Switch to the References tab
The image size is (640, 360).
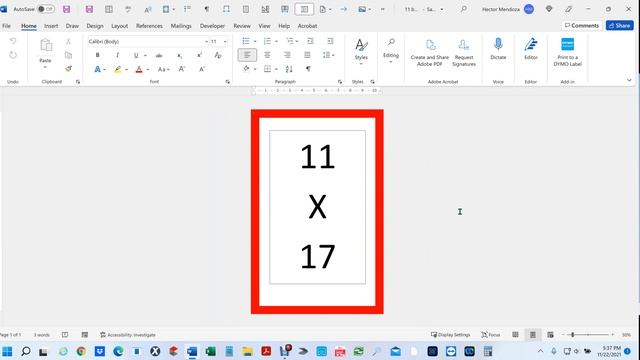(149, 26)
